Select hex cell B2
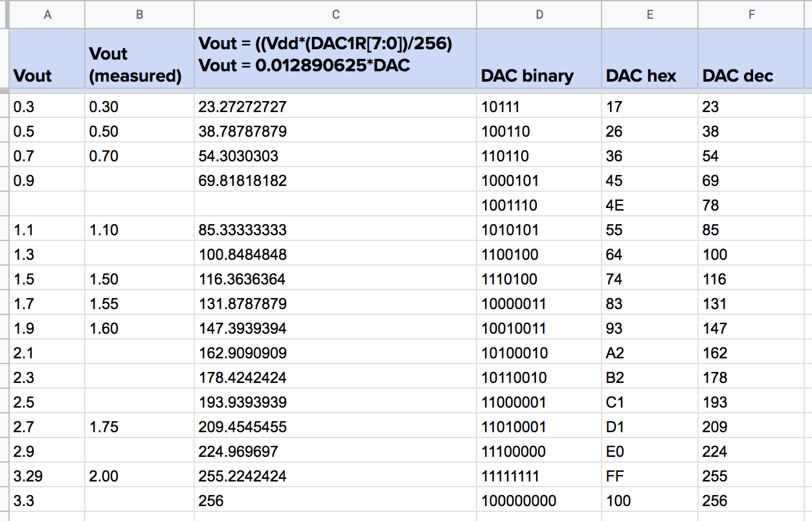 649,378
